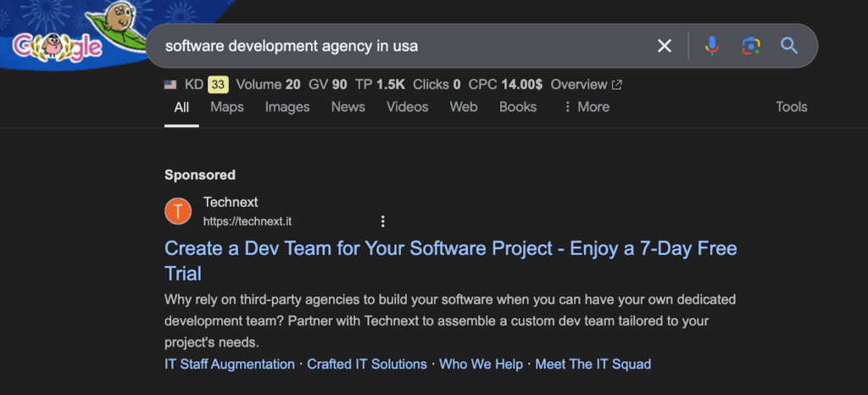Switch to the News tab
The height and width of the screenshot is (395, 868).
point(348,107)
